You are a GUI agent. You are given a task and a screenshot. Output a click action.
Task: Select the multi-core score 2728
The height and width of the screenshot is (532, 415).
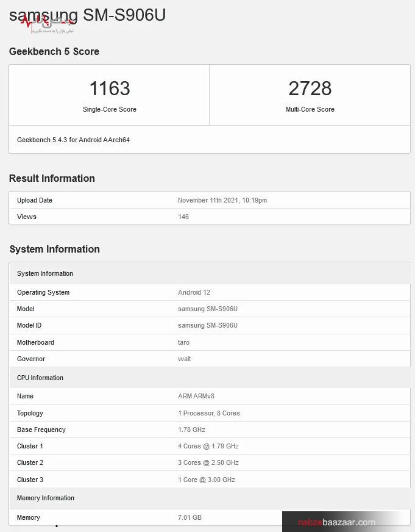pos(310,88)
